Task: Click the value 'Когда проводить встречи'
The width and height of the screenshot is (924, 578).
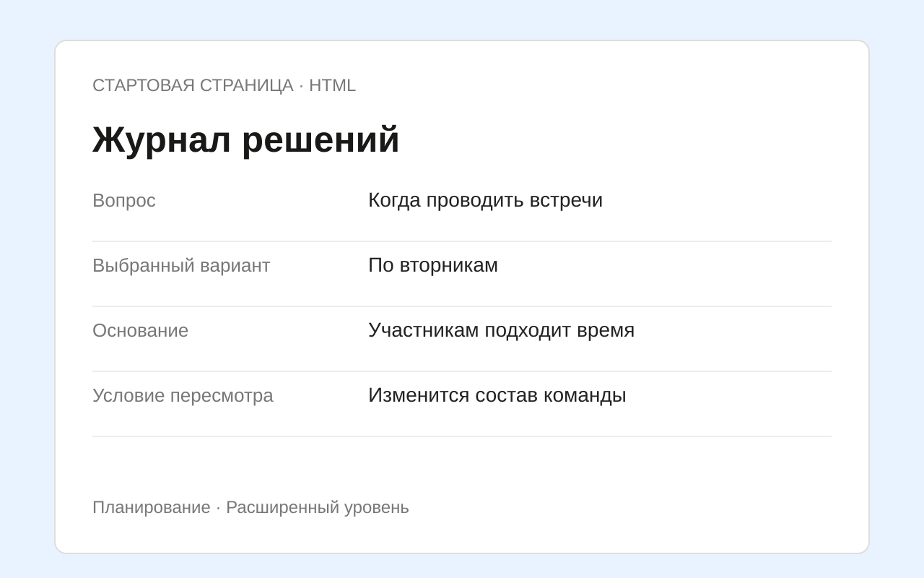Action: (485, 200)
